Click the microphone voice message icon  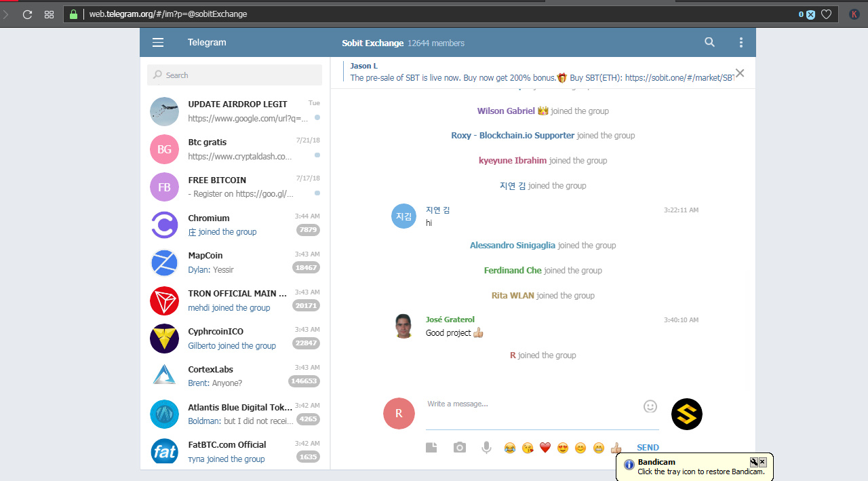(x=486, y=447)
